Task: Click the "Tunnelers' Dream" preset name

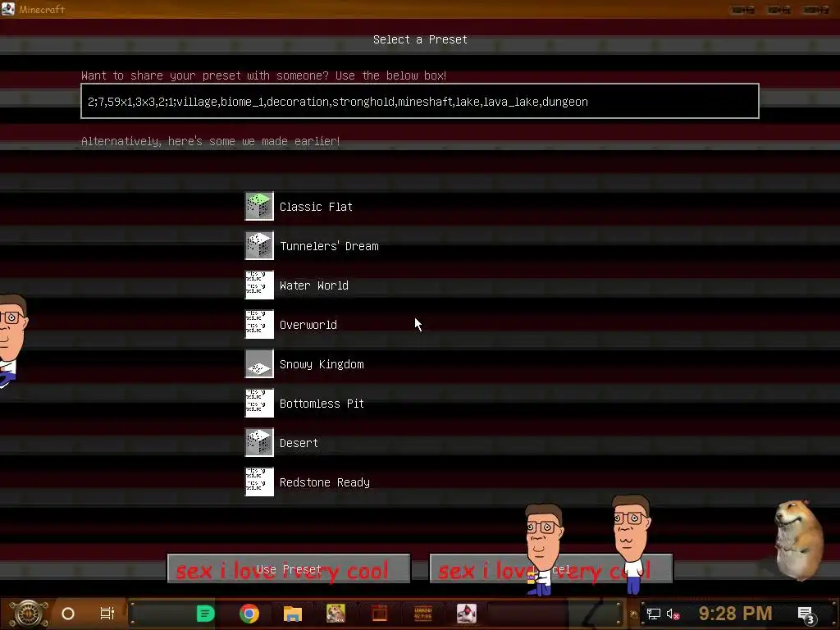Action: pyautogui.click(x=329, y=246)
